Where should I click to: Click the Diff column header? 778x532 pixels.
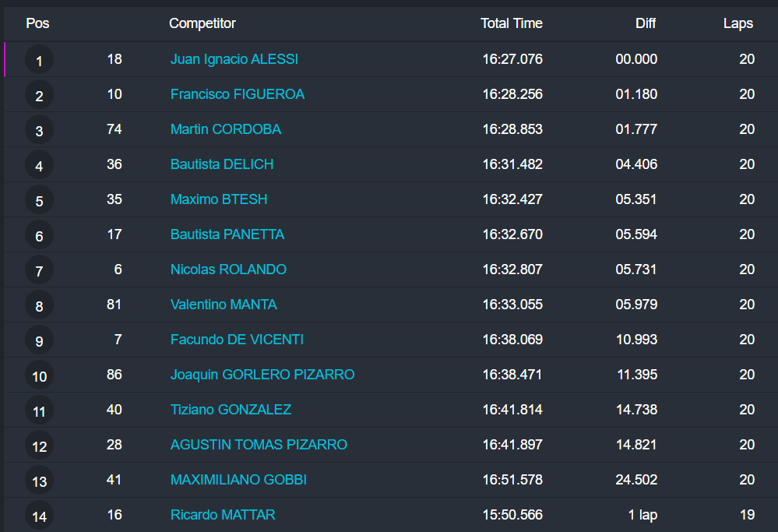pyautogui.click(x=645, y=23)
